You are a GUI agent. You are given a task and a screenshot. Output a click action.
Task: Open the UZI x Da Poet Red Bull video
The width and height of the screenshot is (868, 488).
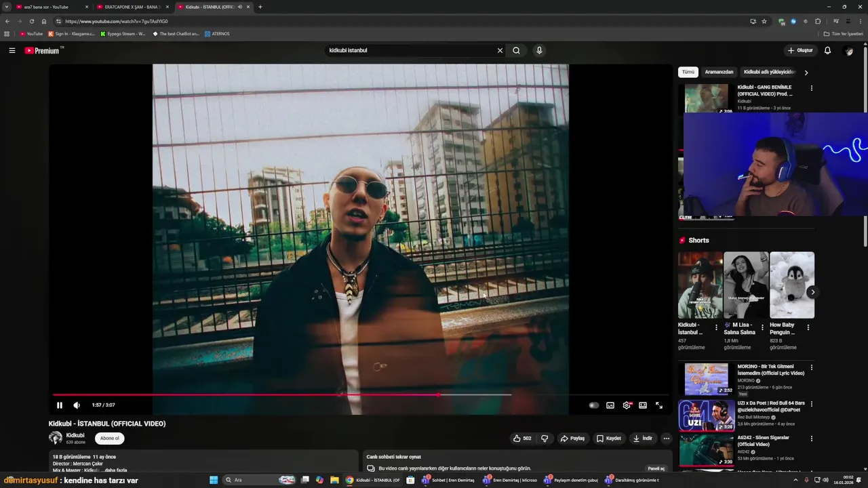[705, 415]
